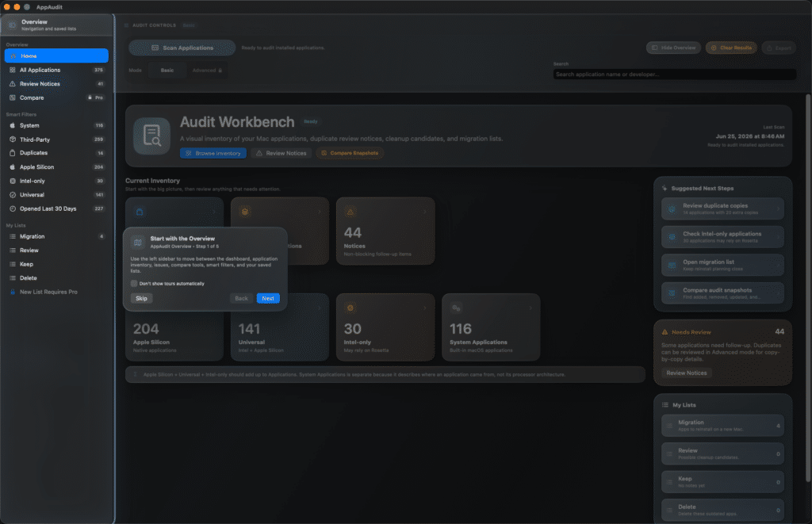Image resolution: width=812 pixels, height=524 pixels.
Task: Click the Compare audit snapshots step icon
Action: tap(672, 293)
